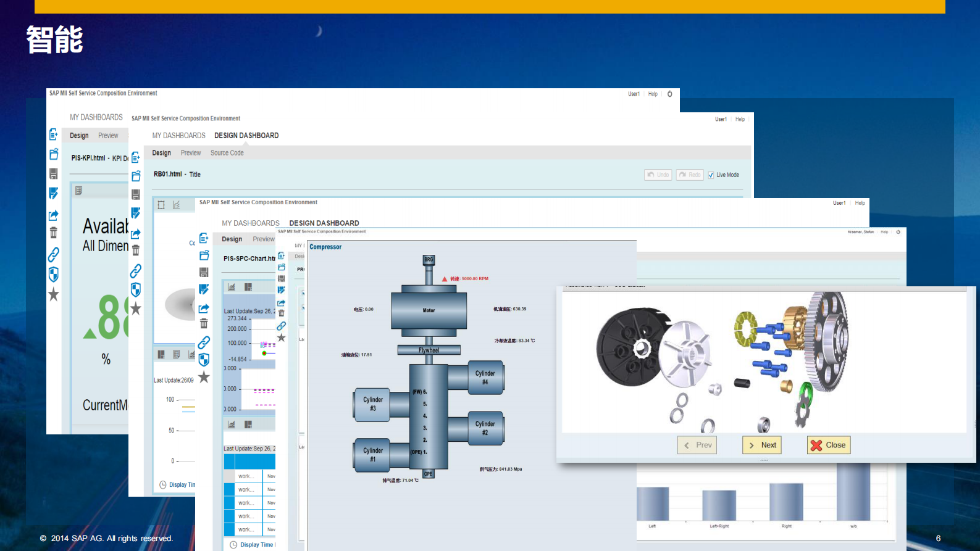
Task: Select Cylinder #3 on the compressor diagram
Action: [372, 404]
